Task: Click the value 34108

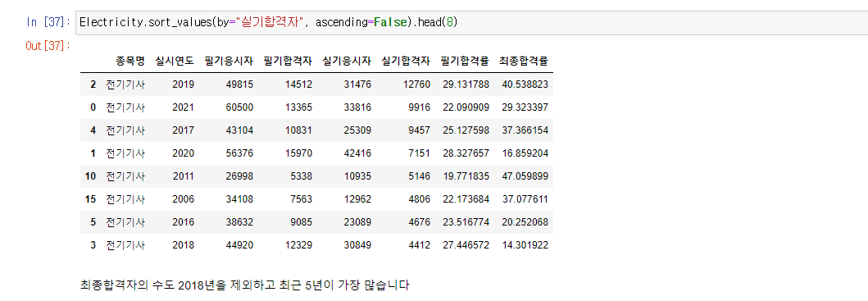Action: tap(239, 199)
